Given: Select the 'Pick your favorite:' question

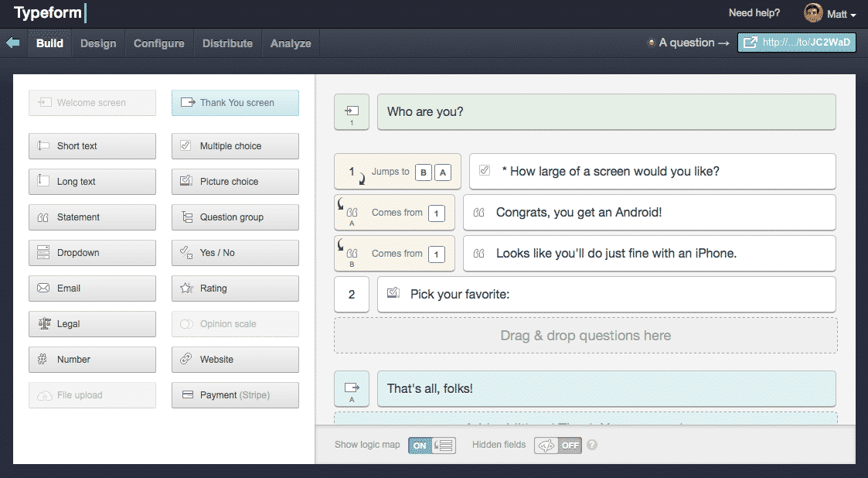Looking at the screenshot, I should [606, 295].
